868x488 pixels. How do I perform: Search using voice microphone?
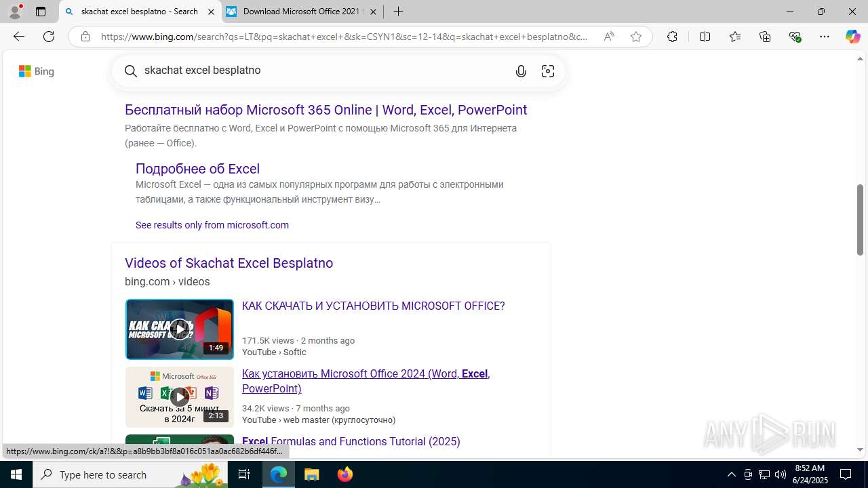[521, 71]
